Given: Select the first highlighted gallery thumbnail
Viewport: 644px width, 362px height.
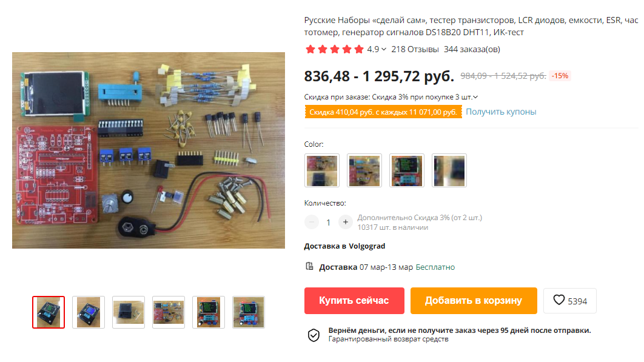Looking at the screenshot, I should [x=49, y=312].
